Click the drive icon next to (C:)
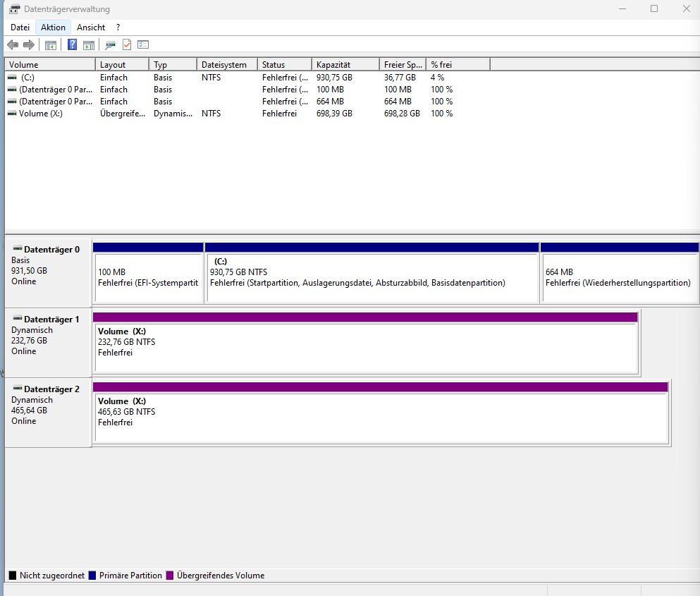Screen dimensions: 700x596 [12, 78]
